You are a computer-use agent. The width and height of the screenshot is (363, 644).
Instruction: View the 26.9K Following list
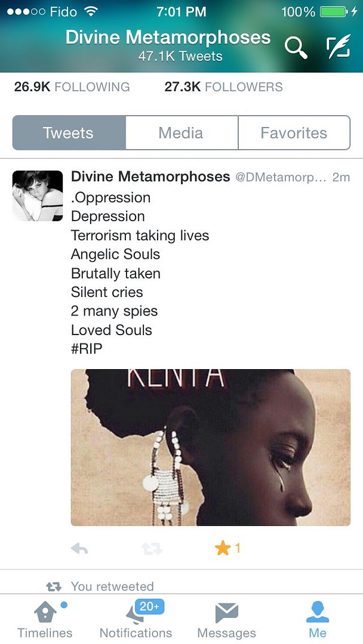point(72,87)
